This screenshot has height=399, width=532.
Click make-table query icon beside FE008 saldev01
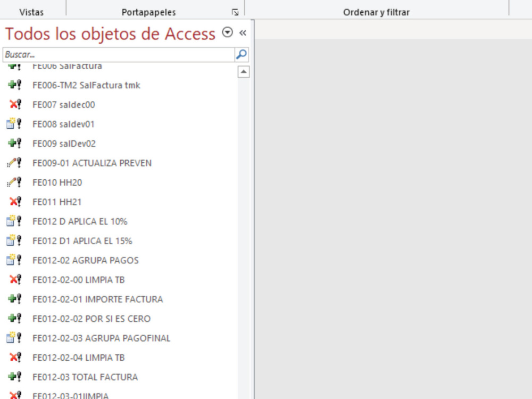coord(14,124)
